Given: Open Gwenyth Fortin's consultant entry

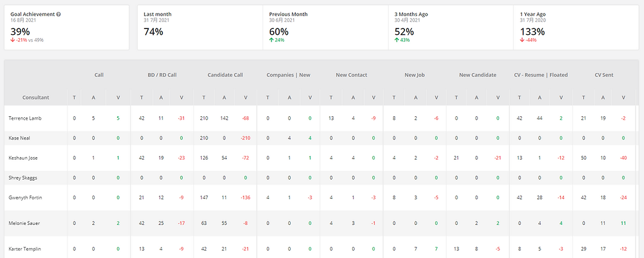Looking at the screenshot, I should pyautogui.click(x=25, y=198).
